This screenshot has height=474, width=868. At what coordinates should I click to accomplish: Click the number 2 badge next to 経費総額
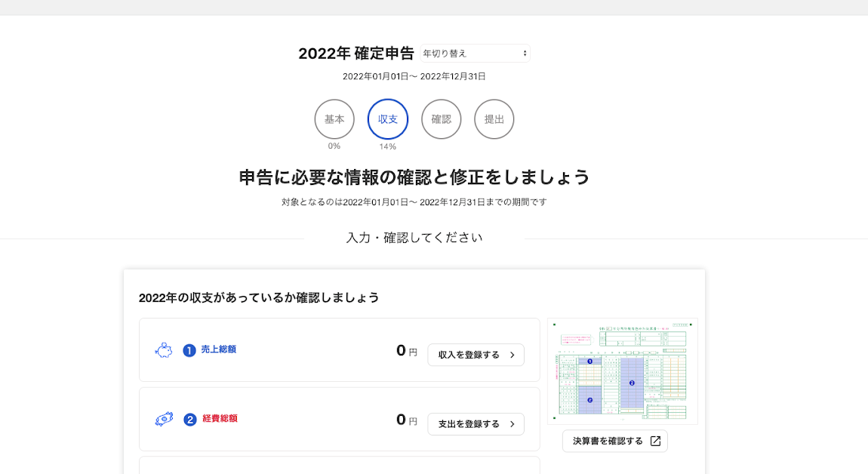190,420
